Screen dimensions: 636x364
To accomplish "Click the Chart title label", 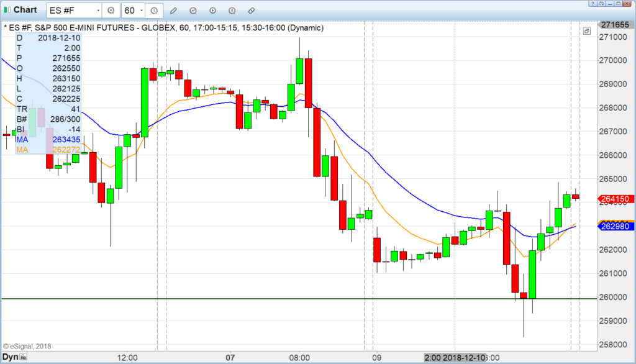I will [x=25, y=10].
